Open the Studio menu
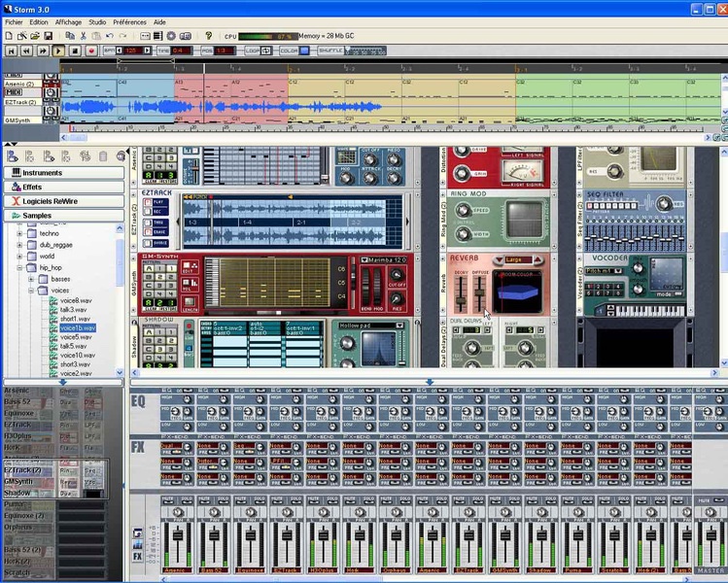This screenshot has height=583, width=728. [x=97, y=21]
